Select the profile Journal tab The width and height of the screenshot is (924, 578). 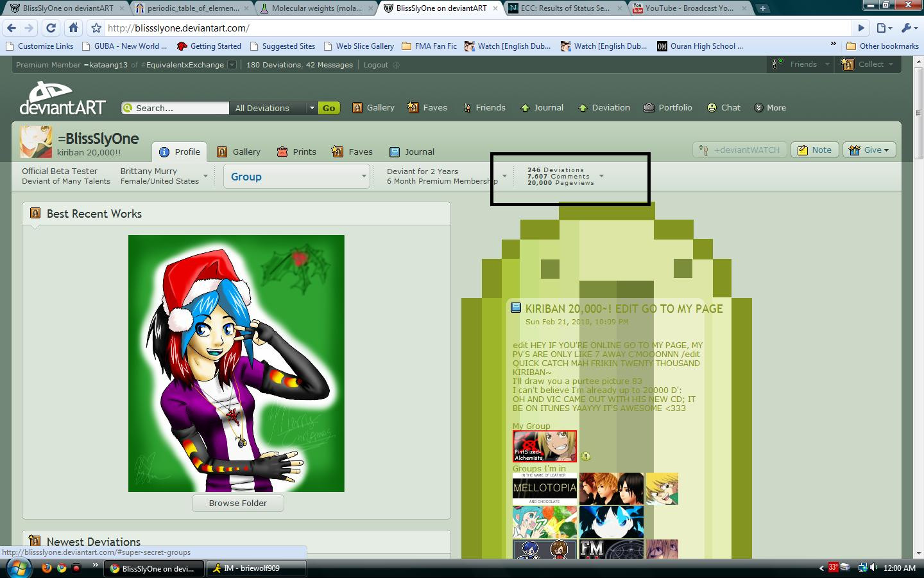[411, 152]
